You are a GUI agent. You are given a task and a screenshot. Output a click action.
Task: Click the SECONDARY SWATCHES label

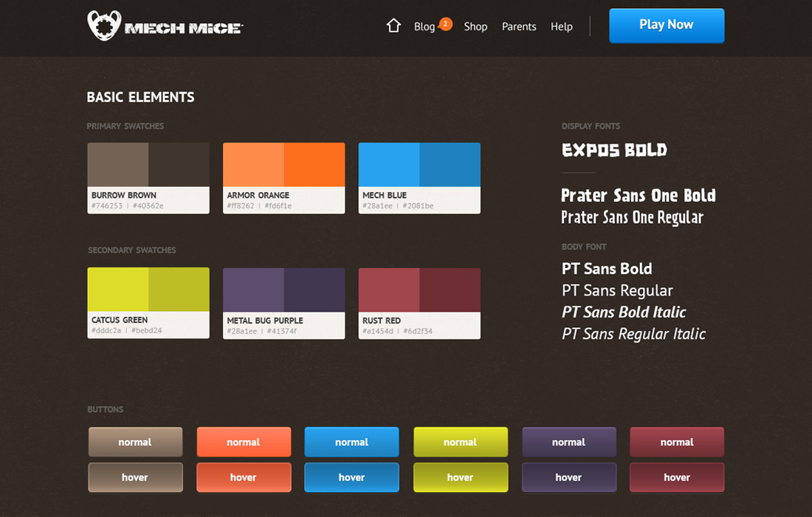pyautogui.click(x=132, y=250)
